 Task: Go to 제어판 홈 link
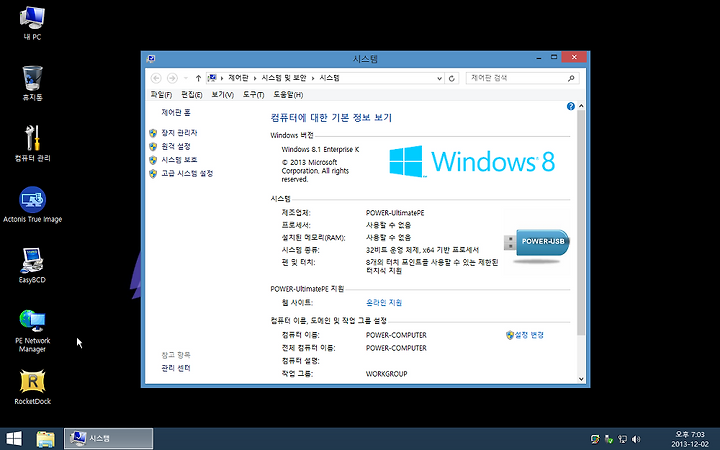click(175, 112)
